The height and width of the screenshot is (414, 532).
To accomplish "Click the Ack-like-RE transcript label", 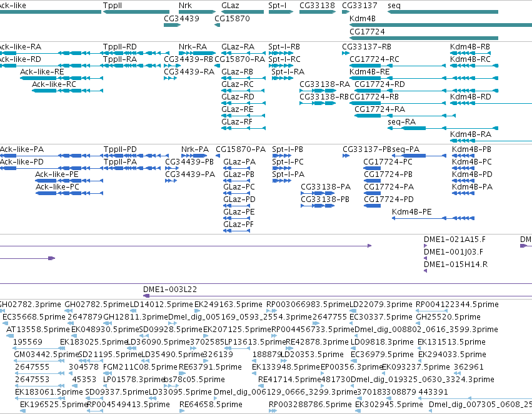I will pos(42,71).
